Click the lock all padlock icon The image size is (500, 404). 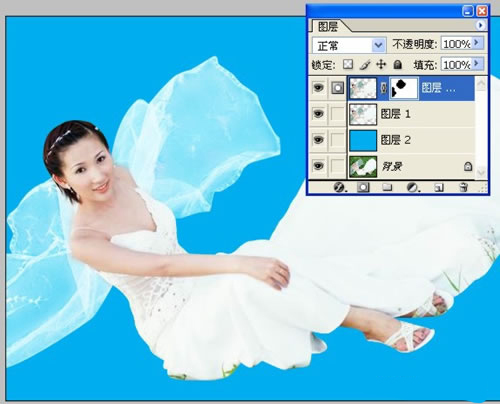397,64
